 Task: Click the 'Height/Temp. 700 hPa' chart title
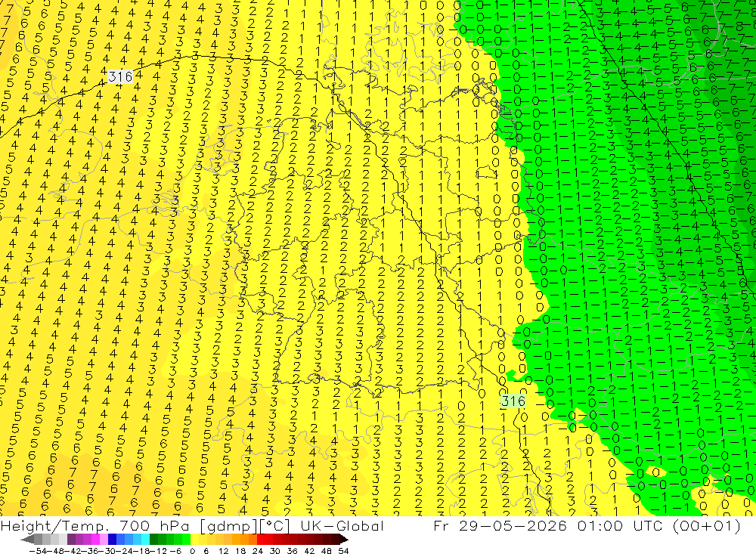pos(94,525)
